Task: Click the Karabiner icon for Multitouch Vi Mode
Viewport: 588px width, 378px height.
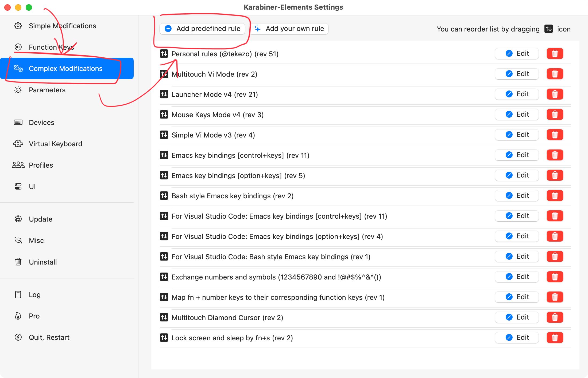Action: (x=164, y=74)
